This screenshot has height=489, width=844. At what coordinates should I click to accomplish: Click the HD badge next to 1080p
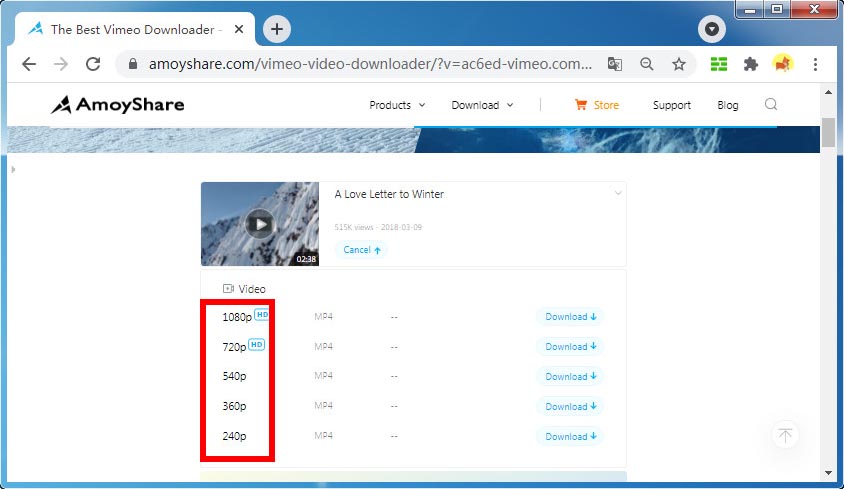pos(262,315)
